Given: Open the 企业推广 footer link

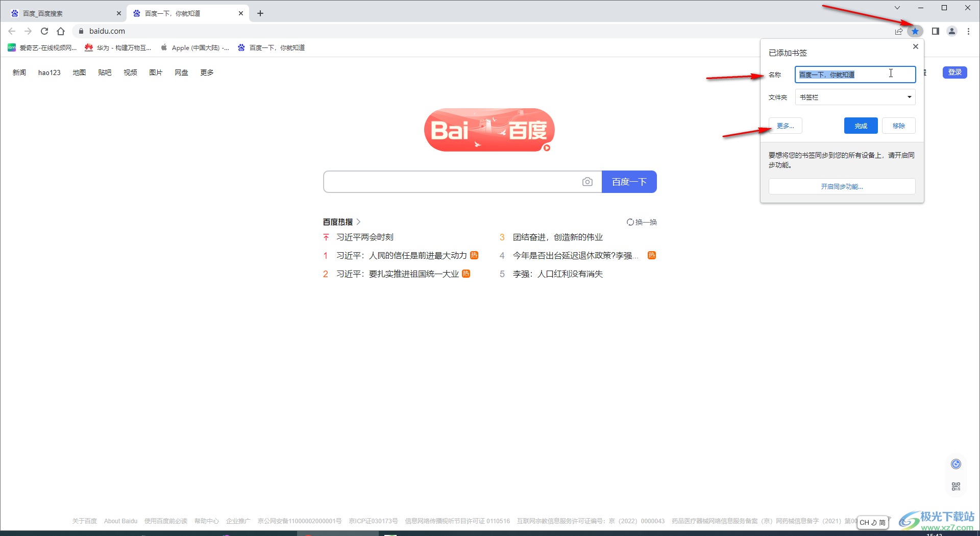Looking at the screenshot, I should tap(238, 521).
